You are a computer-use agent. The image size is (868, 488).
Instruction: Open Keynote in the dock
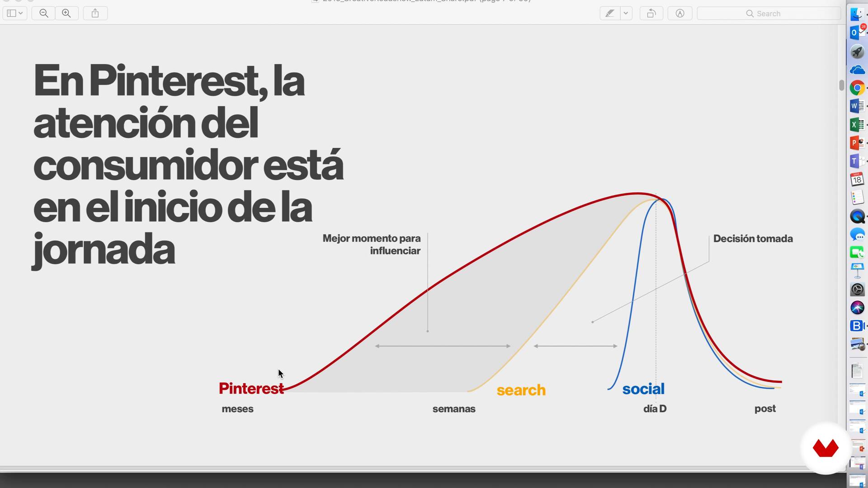click(x=857, y=271)
